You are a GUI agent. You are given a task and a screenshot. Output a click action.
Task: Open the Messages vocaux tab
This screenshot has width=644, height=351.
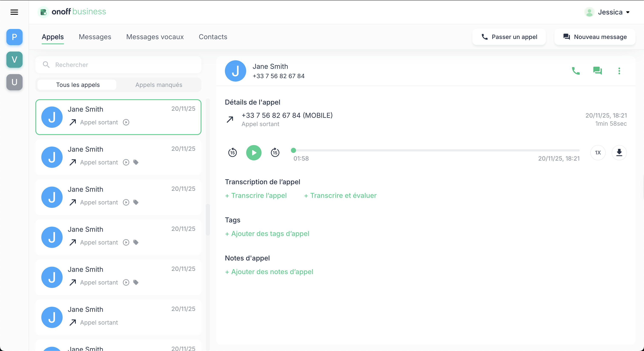tap(155, 37)
